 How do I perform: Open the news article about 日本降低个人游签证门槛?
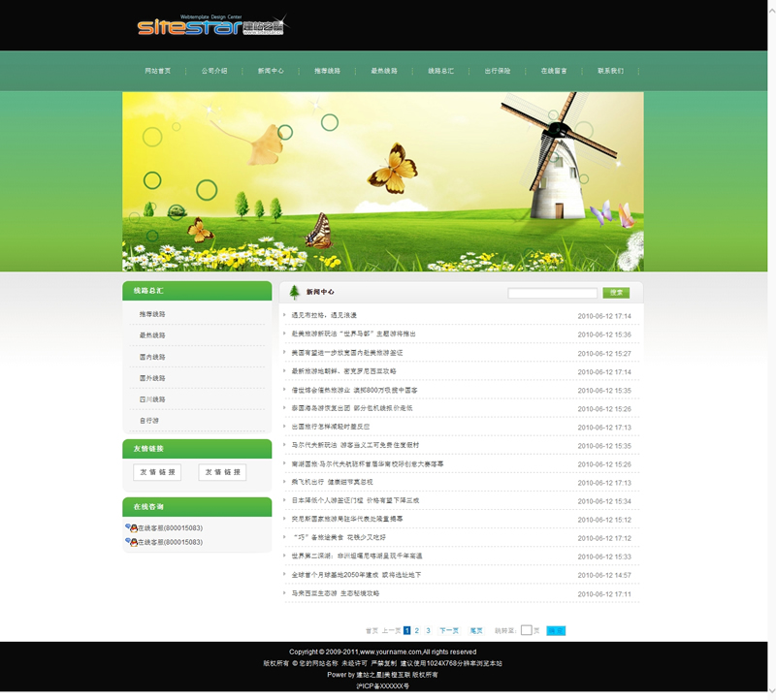click(355, 500)
